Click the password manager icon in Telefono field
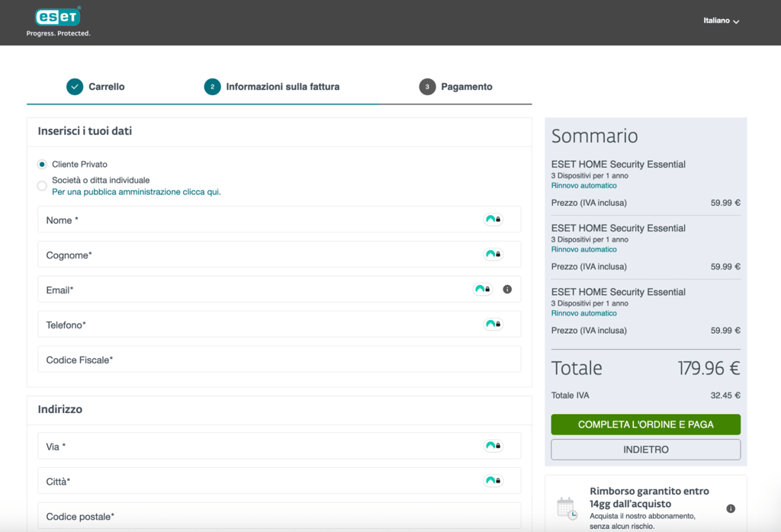Viewport: 781px width, 532px height. 493,324
